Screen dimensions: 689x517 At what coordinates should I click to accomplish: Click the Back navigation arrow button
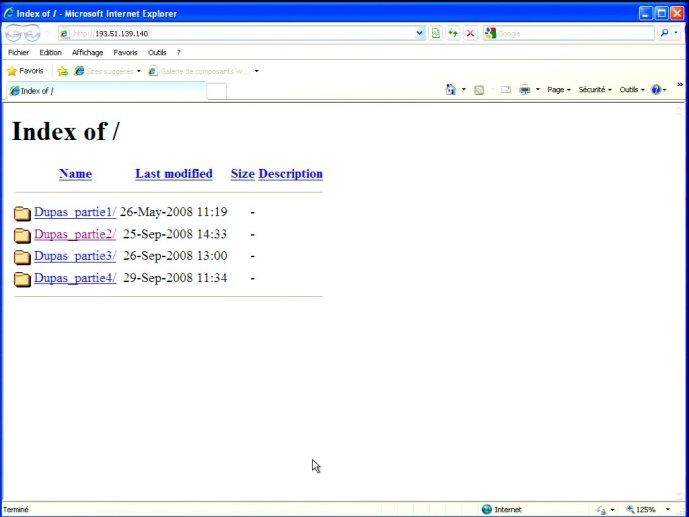coord(13,33)
